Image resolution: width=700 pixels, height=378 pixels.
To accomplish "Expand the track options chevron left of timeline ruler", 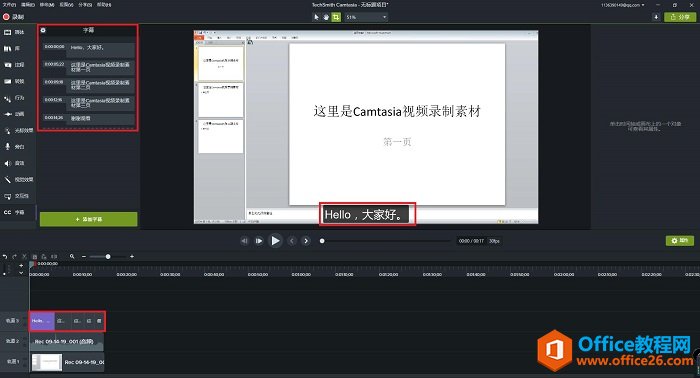I will click(x=21, y=272).
